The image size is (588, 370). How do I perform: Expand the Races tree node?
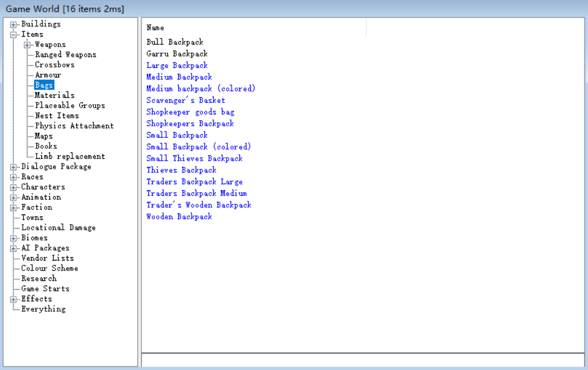pos(13,177)
